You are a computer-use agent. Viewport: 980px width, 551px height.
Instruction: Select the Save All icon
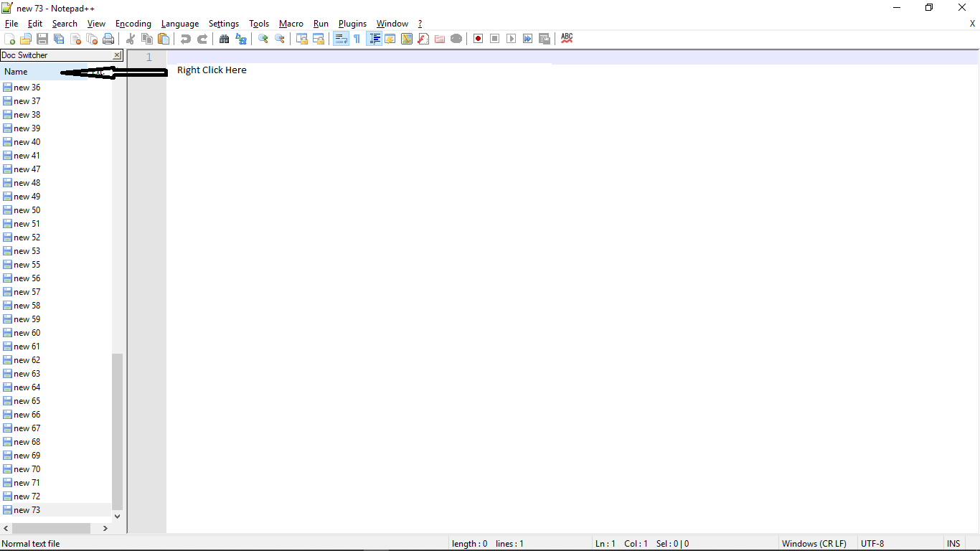[58, 39]
